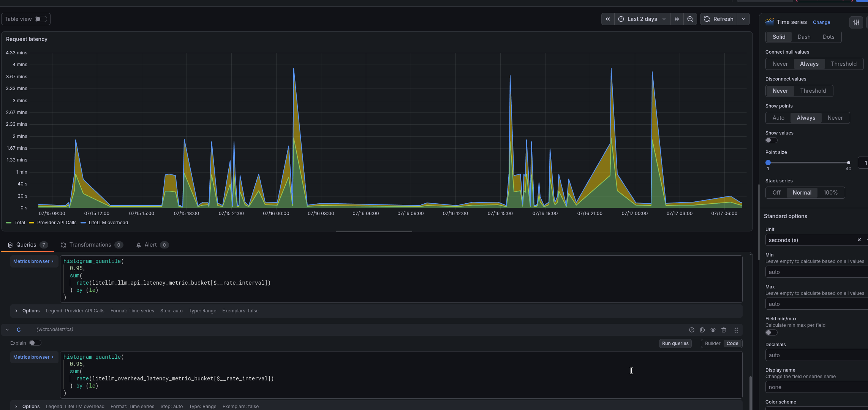The height and width of the screenshot is (410, 868).
Task: Collapse query G row chevron
Action: click(x=7, y=330)
